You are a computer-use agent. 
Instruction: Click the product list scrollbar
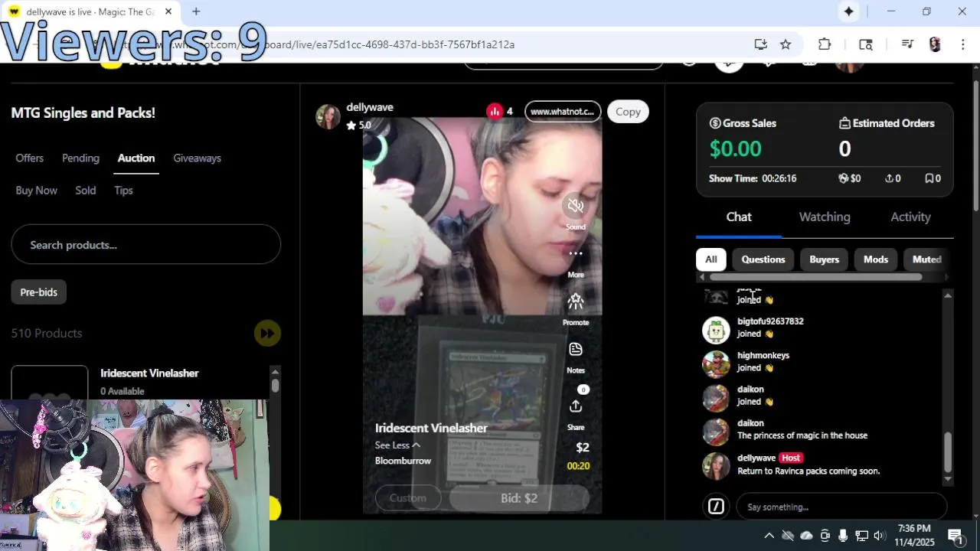pyautogui.click(x=275, y=386)
